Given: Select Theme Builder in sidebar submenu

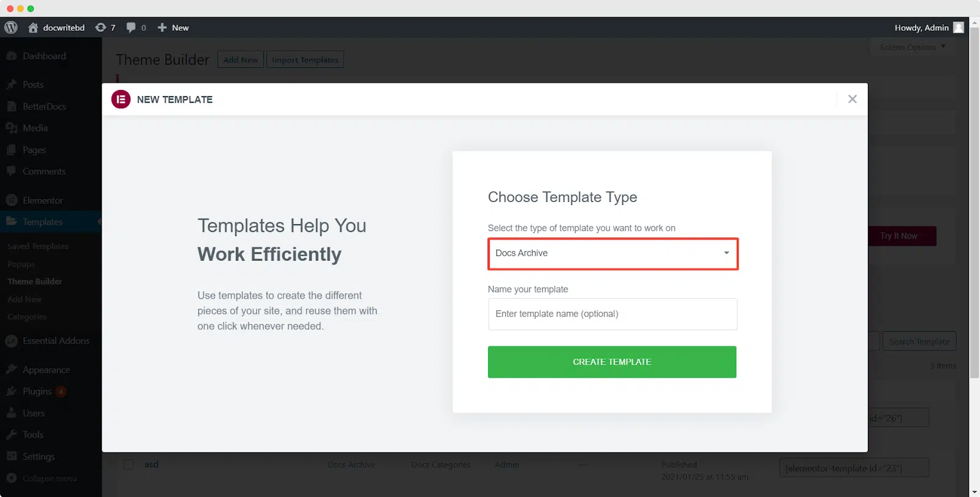Looking at the screenshot, I should (35, 282).
